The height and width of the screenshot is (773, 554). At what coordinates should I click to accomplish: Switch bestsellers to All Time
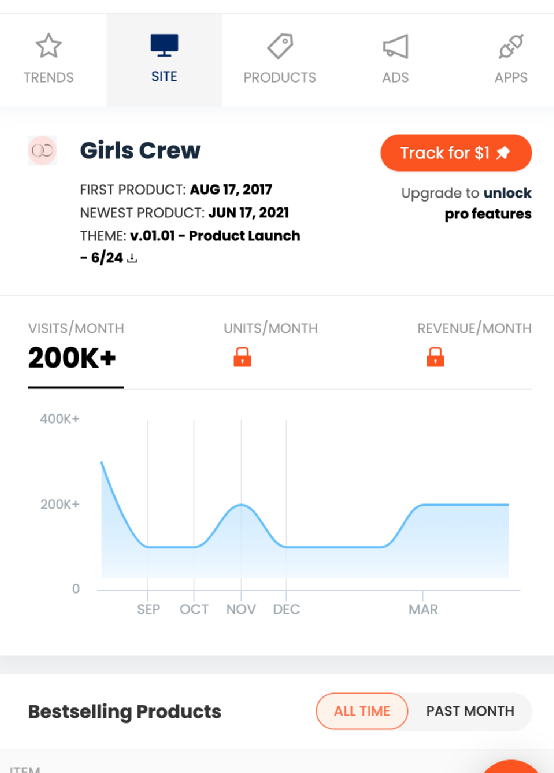point(362,711)
